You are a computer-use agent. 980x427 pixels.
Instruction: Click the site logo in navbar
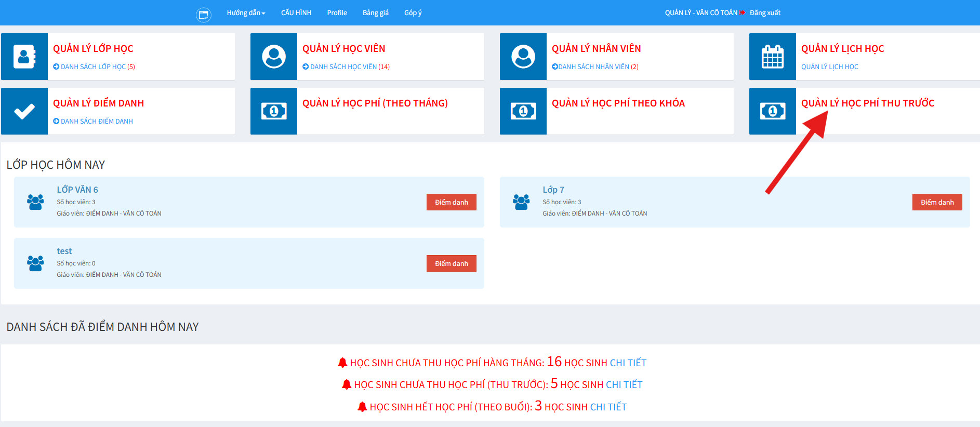204,15
